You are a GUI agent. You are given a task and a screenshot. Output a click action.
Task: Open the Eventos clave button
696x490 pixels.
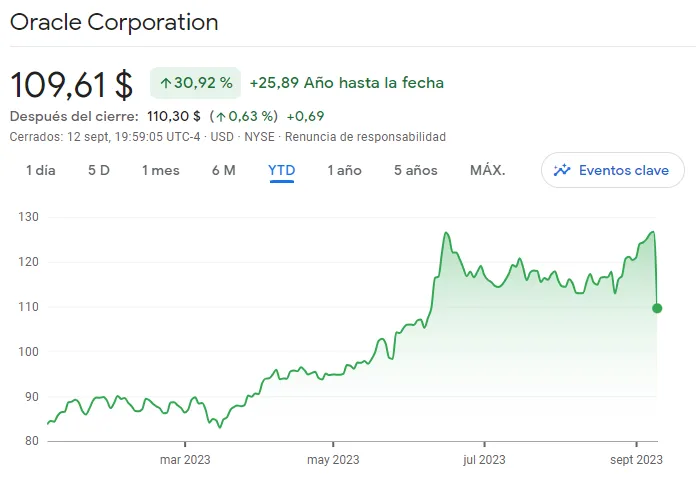[613, 170]
